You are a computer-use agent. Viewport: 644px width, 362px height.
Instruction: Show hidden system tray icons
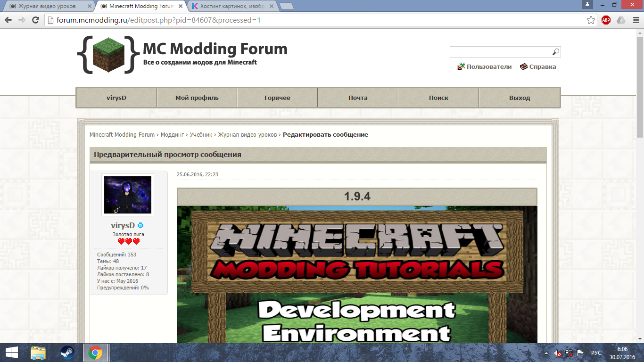(x=546, y=353)
